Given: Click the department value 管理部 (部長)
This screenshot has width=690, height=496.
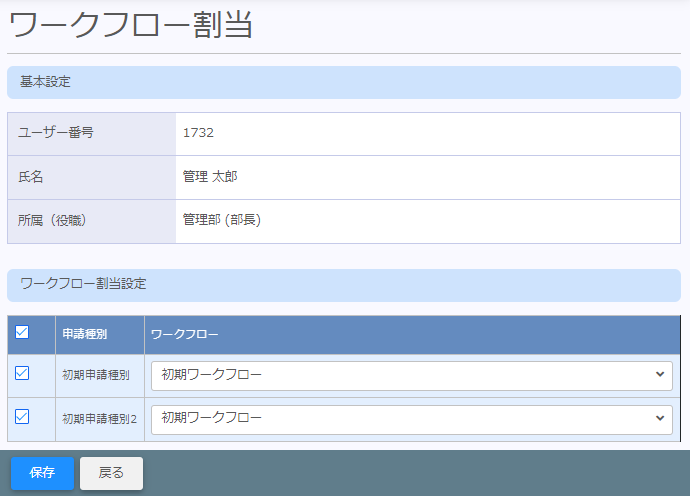Looking at the screenshot, I should point(221,220).
